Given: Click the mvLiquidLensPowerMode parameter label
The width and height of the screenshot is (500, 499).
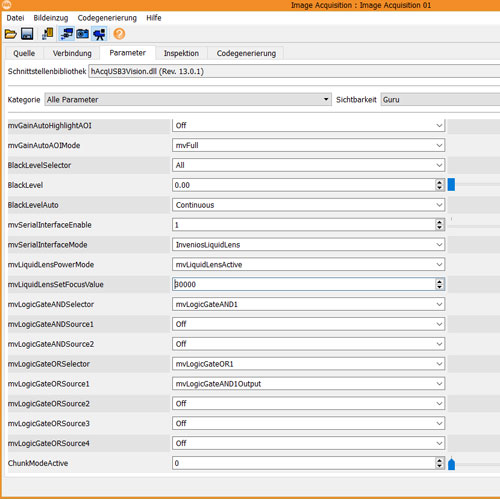Looking at the screenshot, I should (x=51, y=264).
